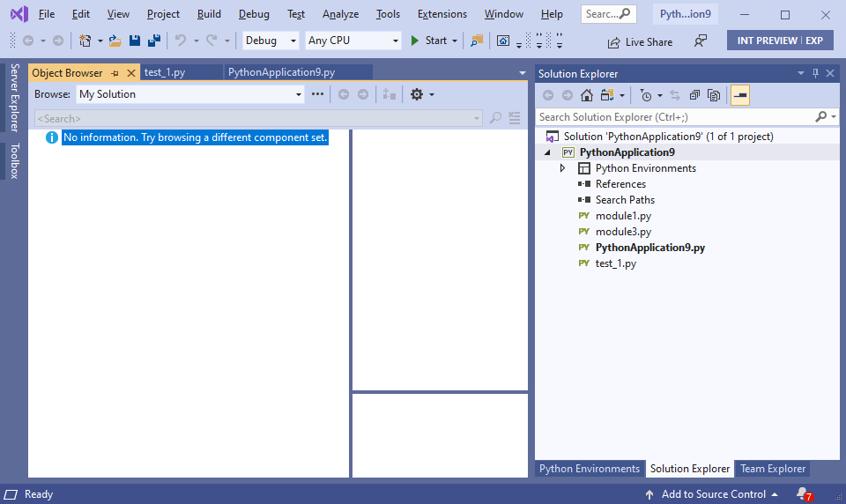Open the Help menu
The image size is (846, 504).
[x=552, y=14]
